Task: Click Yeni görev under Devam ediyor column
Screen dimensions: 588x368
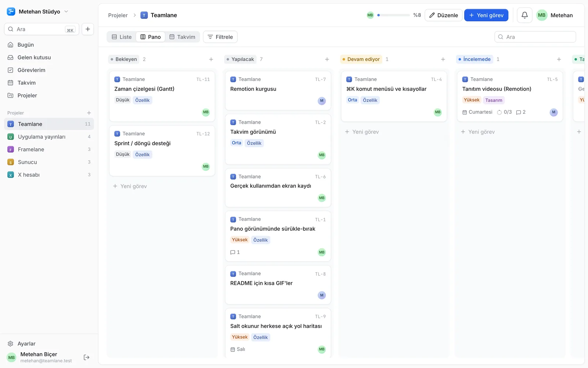Action: click(x=362, y=132)
